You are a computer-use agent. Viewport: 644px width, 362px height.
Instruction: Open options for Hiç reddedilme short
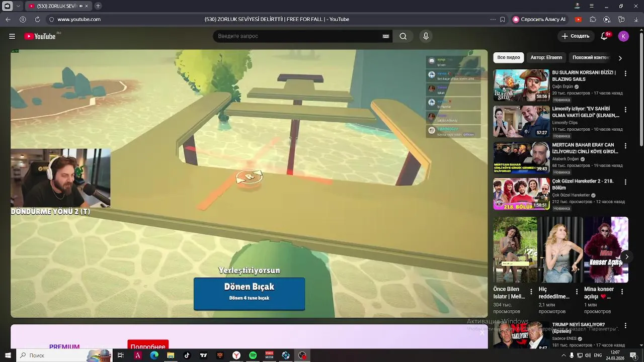577,292
